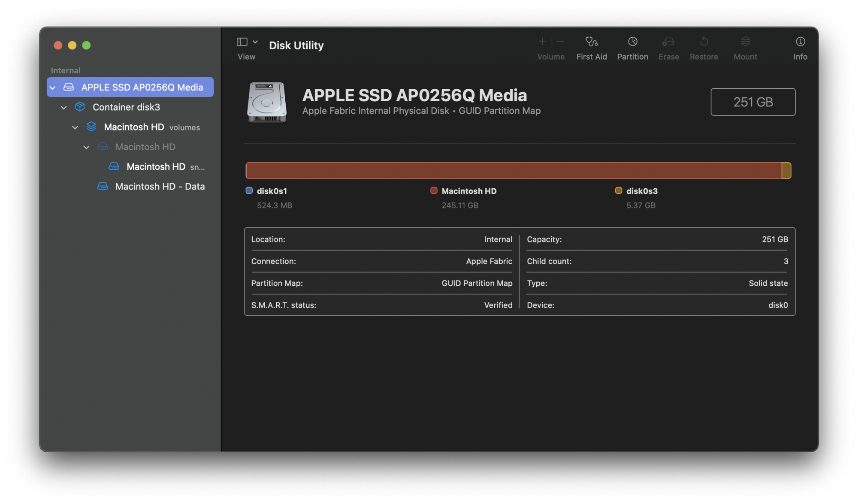Click the blue disk0s1 legend swatch
The width and height of the screenshot is (858, 504).
[249, 190]
